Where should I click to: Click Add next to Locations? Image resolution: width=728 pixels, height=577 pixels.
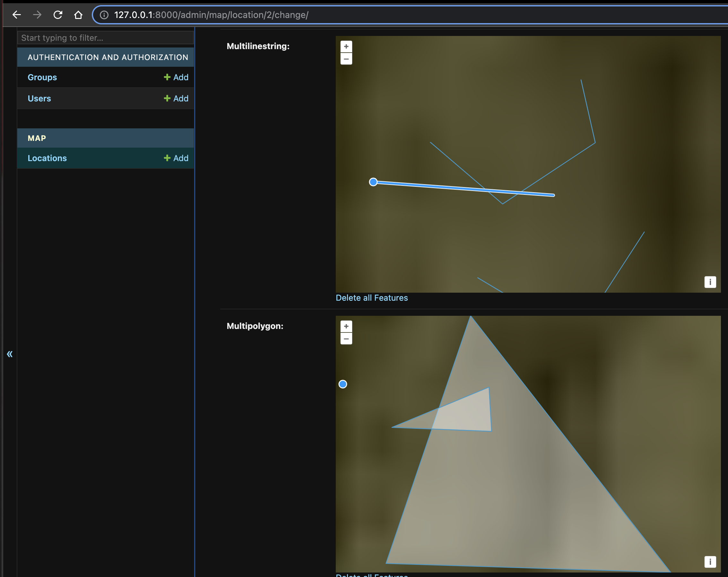[176, 158]
